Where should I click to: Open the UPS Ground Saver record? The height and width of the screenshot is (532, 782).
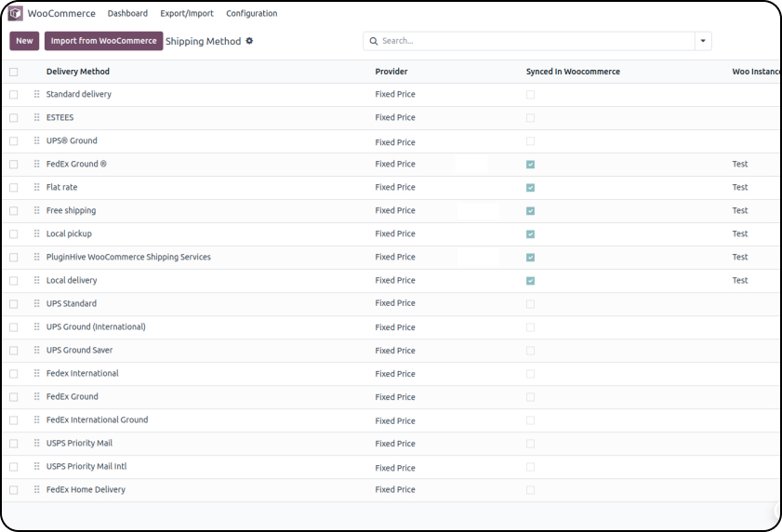coord(80,350)
